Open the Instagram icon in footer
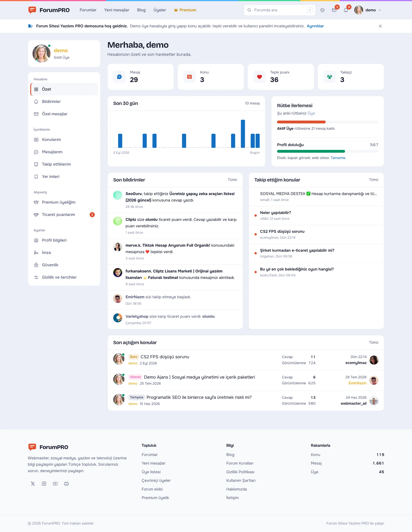Viewport: 412px width, 532px height. (44, 484)
